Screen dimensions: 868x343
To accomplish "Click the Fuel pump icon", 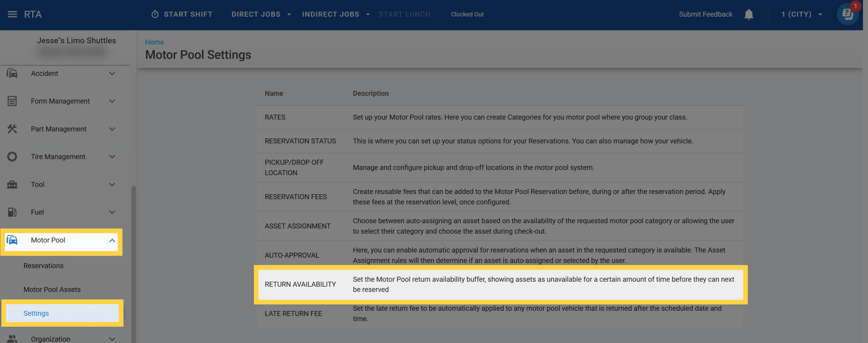I will point(12,212).
